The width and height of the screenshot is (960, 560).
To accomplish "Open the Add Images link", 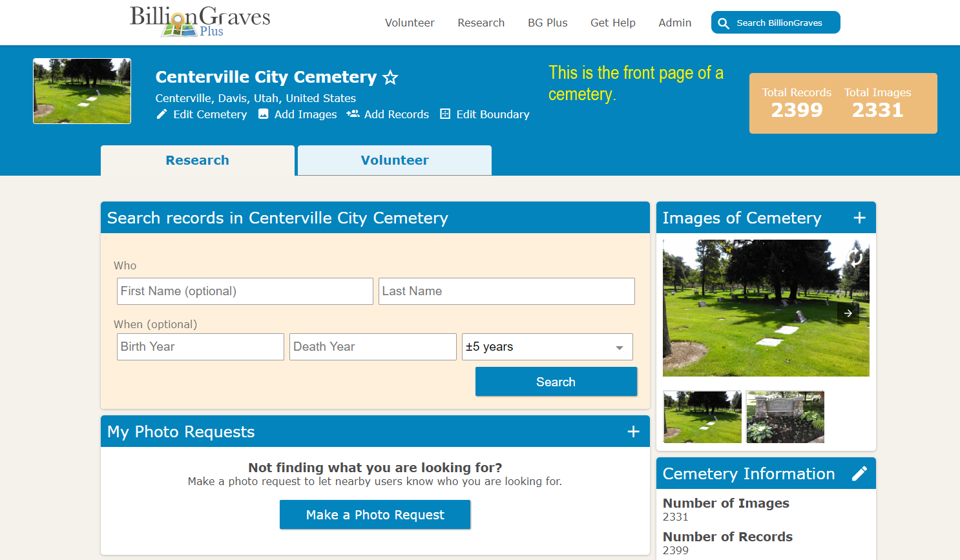I will 306,114.
